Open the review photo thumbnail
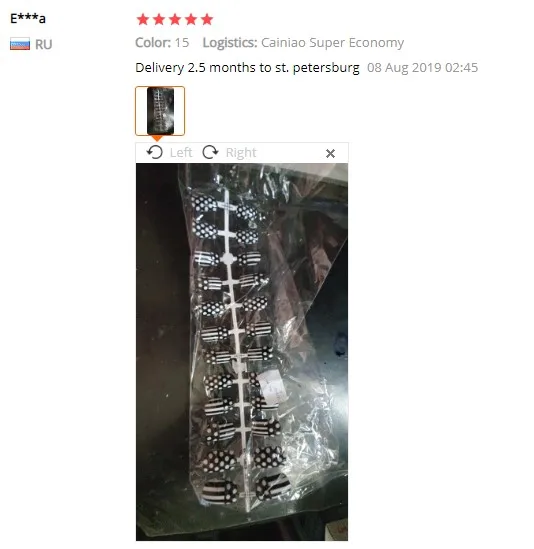This screenshot has width=534, height=549. click(x=160, y=111)
